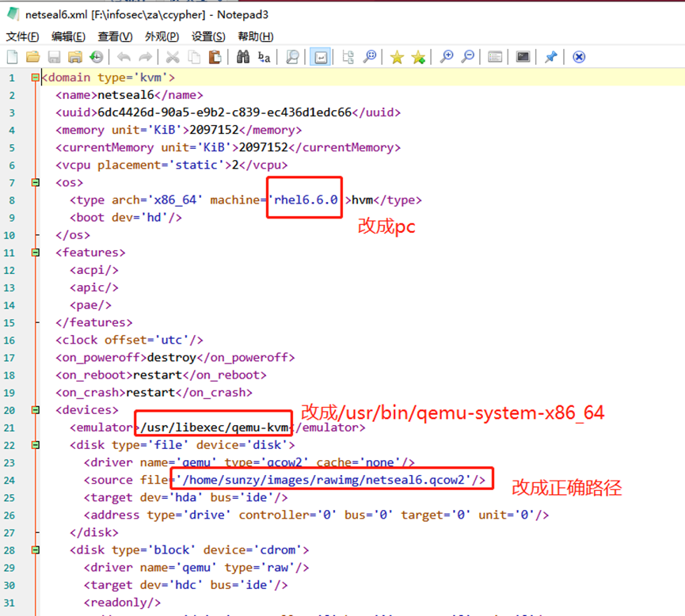Click the folding tree toolbar icon
Image resolution: width=685 pixels, height=616 pixels.
click(x=348, y=57)
